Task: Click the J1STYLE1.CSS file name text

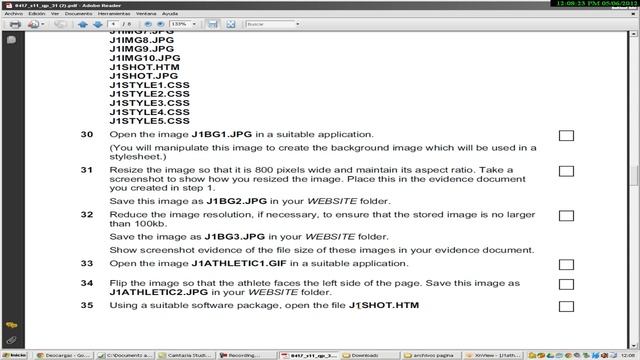Action: pos(149,85)
